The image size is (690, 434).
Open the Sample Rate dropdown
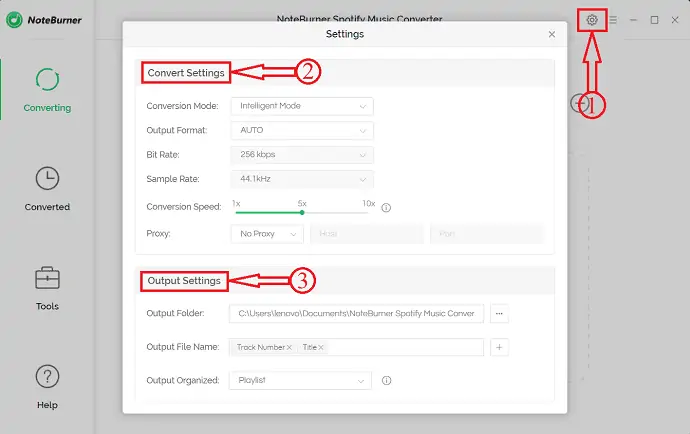[x=302, y=179]
